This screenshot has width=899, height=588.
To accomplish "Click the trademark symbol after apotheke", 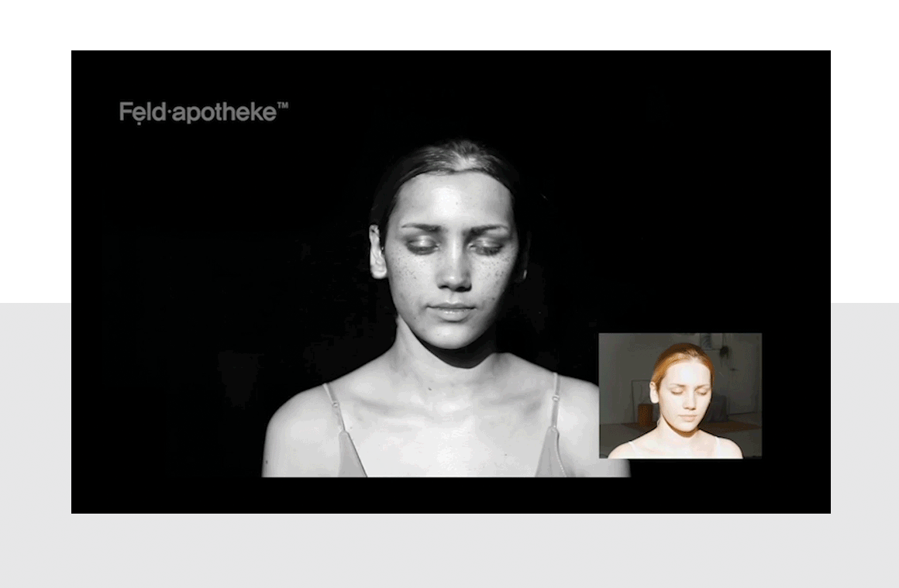I will (x=283, y=105).
